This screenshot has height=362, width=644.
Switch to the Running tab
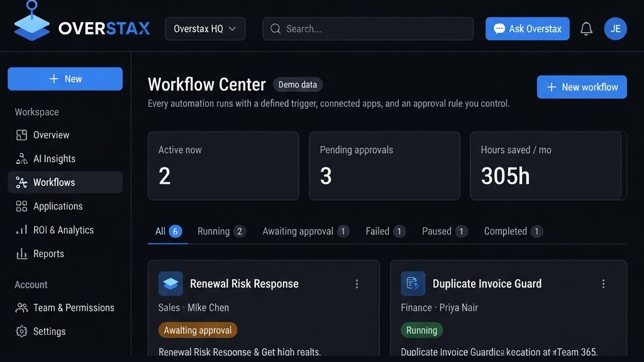[x=221, y=231]
